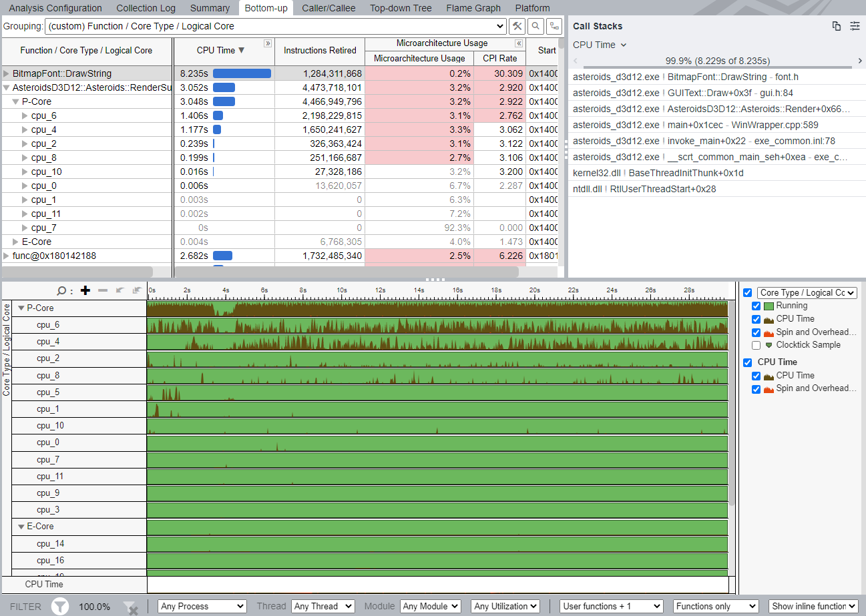This screenshot has height=616, width=866.
Task: Toggle Spin and Overhead under CPU Time section
Action: [x=756, y=388]
